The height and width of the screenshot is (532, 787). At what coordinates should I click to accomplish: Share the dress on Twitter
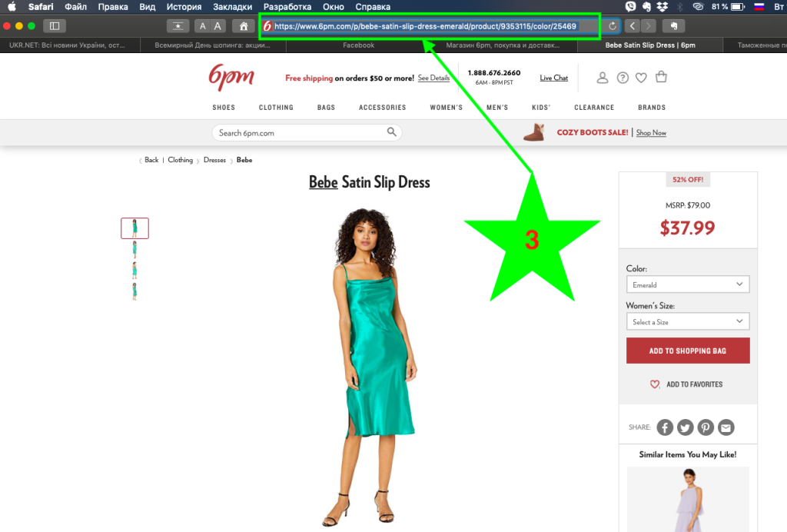click(x=685, y=427)
